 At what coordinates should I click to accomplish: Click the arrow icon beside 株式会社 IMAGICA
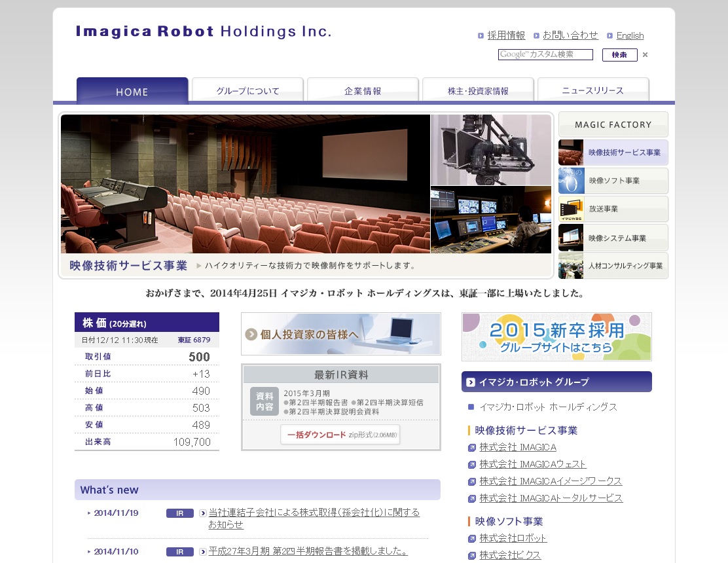[472, 448]
